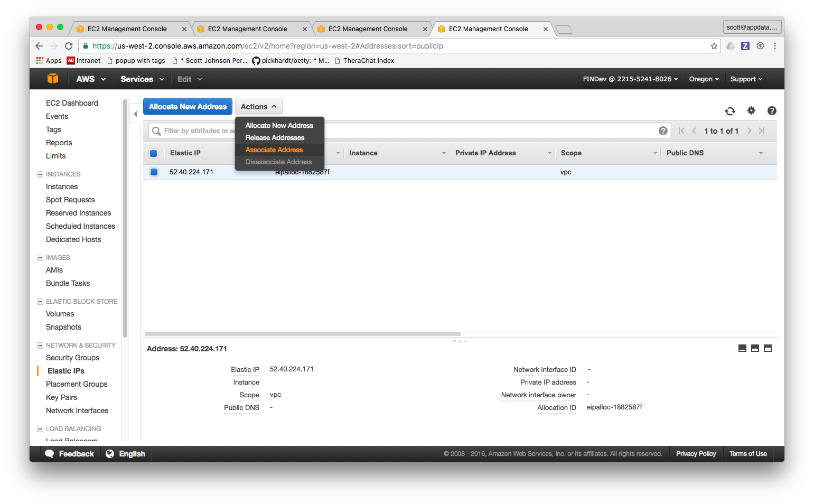Go to Network Interfaces page
Image resolution: width=814 pixels, height=504 pixels.
coord(77,410)
